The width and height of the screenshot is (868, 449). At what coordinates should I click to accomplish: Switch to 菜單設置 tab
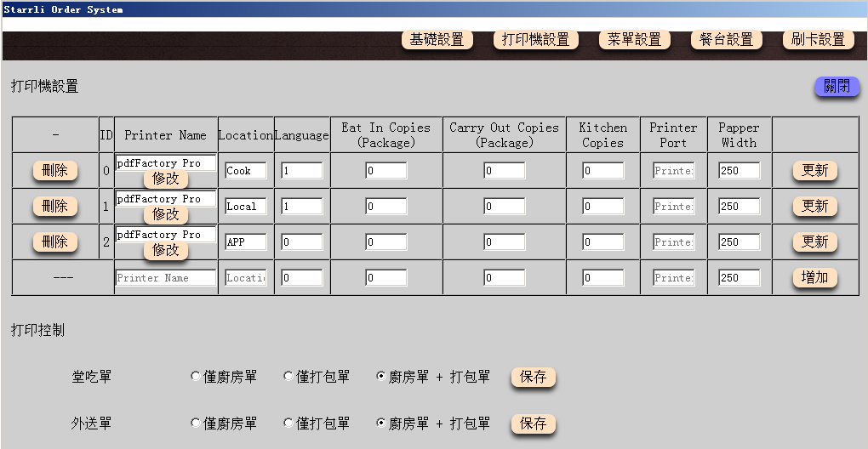(634, 40)
